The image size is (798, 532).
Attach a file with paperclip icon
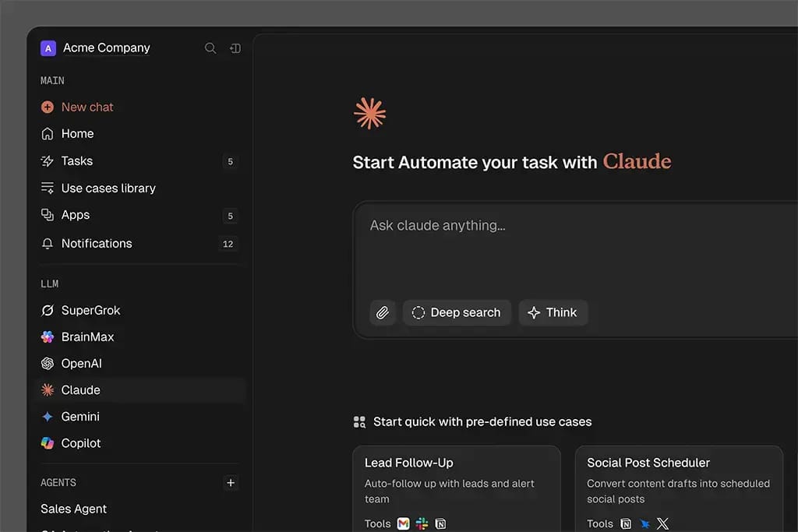pos(383,312)
